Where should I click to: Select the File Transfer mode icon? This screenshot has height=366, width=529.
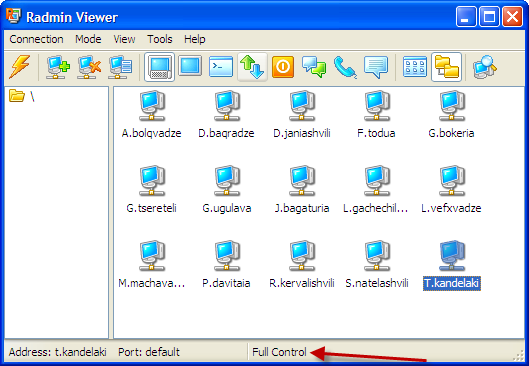252,67
